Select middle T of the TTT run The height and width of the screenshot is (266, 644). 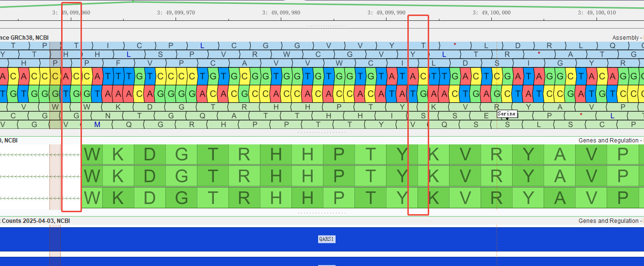point(118,76)
